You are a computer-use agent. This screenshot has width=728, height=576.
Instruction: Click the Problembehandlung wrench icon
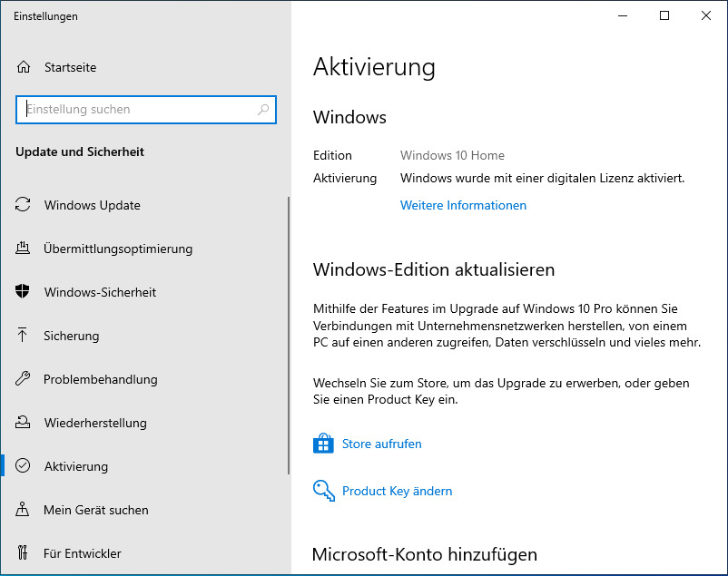pyautogui.click(x=23, y=379)
